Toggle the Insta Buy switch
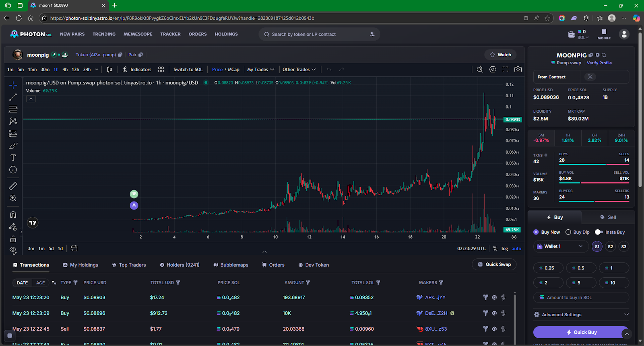The image size is (644, 346). pyautogui.click(x=599, y=232)
